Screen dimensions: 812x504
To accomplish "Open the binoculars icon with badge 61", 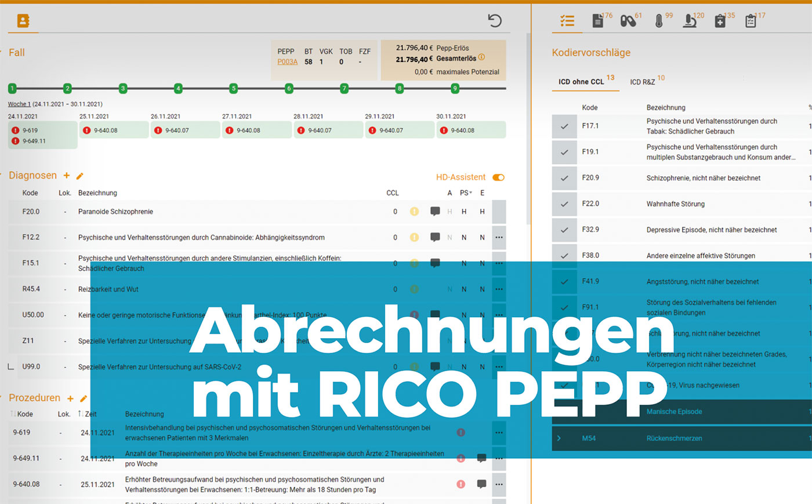I will pos(628,21).
